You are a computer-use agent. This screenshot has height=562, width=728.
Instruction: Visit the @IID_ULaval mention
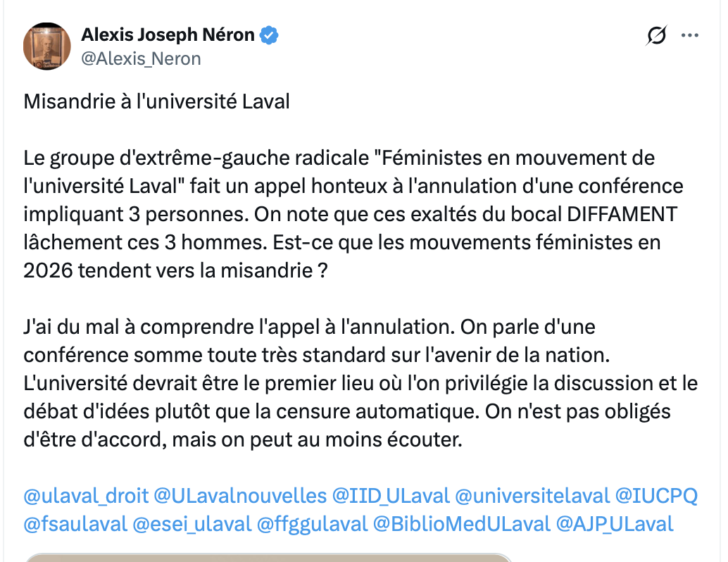tap(390, 496)
